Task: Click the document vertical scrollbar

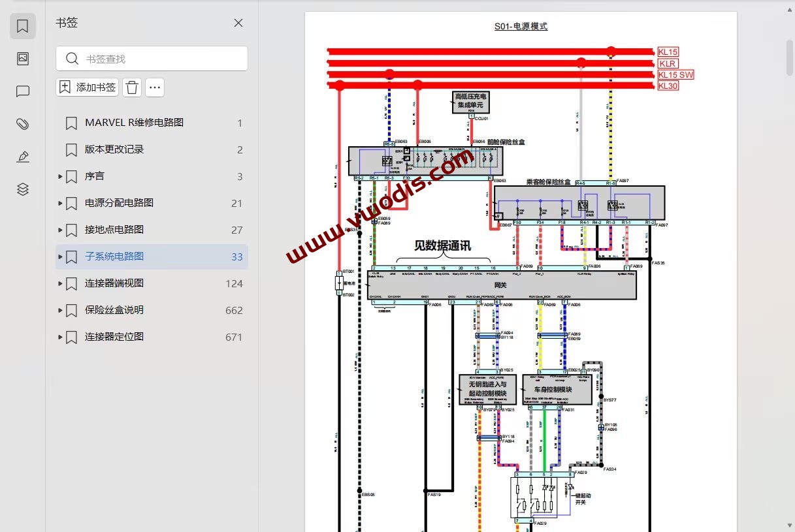Action: 789,59
